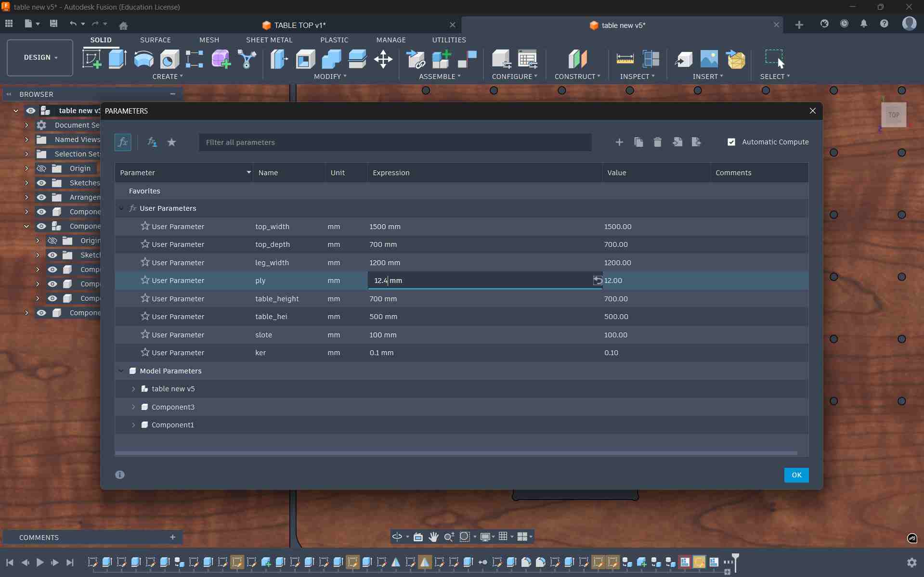Click the Create Sketch tool icon
The width and height of the screenshot is (924, 577).
[91, 59]
